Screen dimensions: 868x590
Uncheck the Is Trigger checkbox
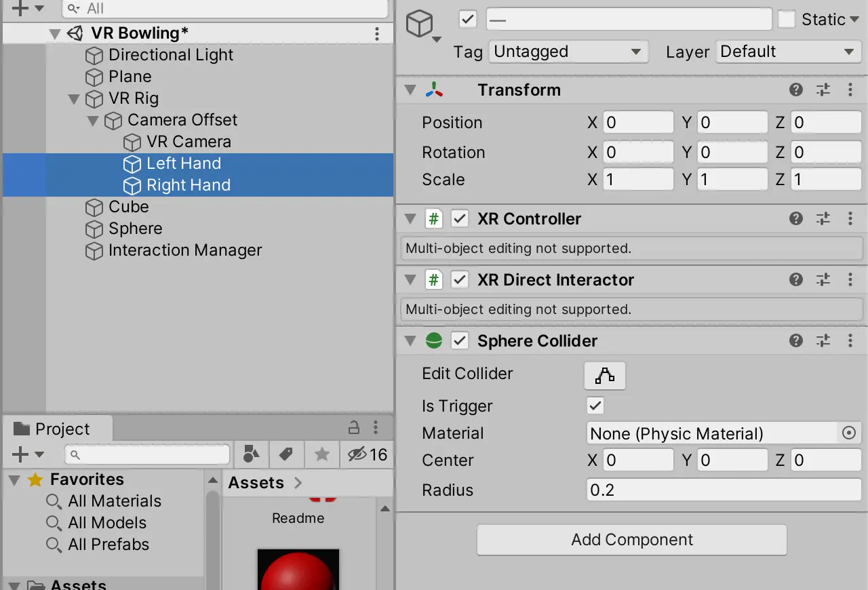[x=595, y=406]
